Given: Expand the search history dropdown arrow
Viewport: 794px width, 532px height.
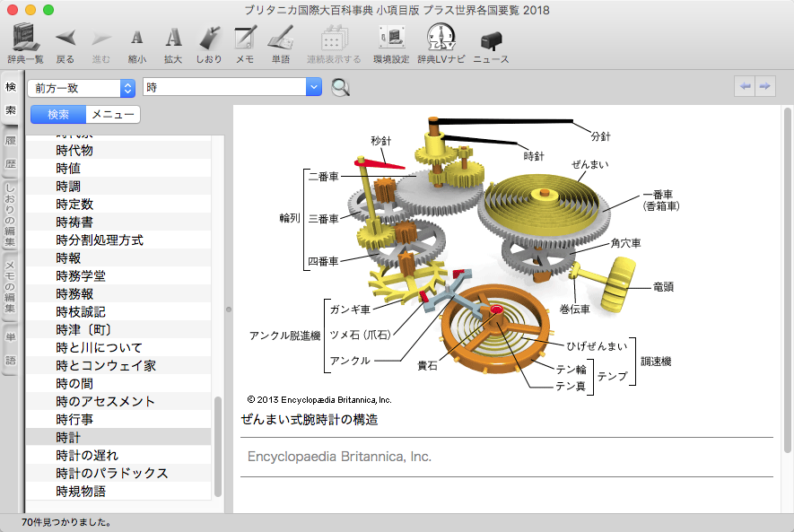Looking at the screenshot, I should coord(314,87).
